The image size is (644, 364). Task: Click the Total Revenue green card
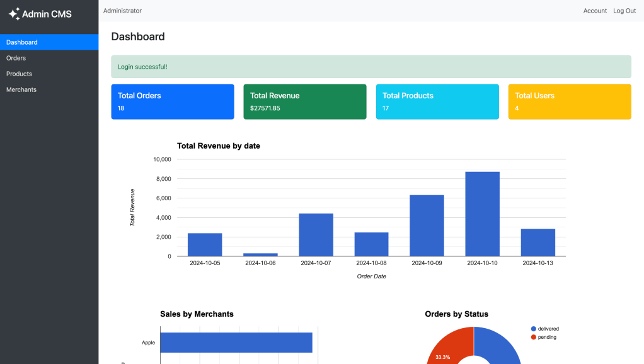click(x=305, y=101)
